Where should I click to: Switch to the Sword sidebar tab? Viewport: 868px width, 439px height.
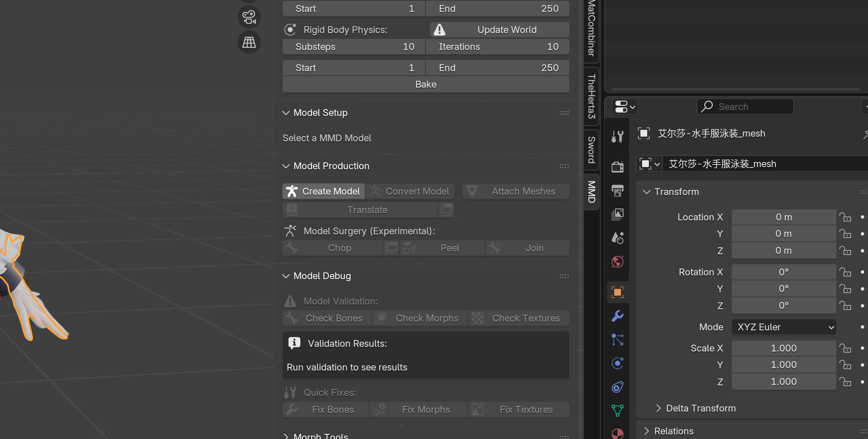click(x=591, y=150)
